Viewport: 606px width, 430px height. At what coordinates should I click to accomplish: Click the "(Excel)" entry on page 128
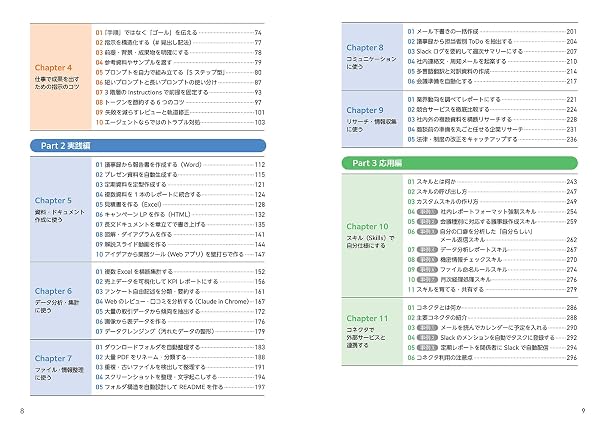(x=180, y=205)
